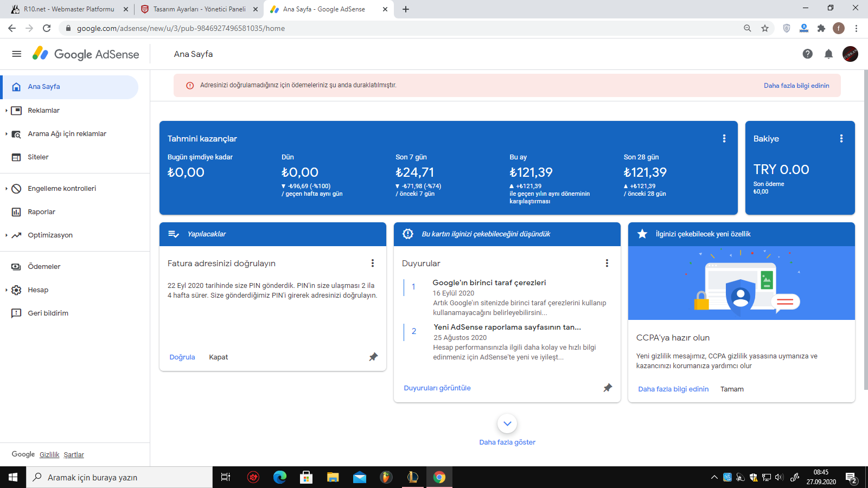The image size is (868, 488).
Task: Click the page vertical scrollbar
Action: coord(866,229)
